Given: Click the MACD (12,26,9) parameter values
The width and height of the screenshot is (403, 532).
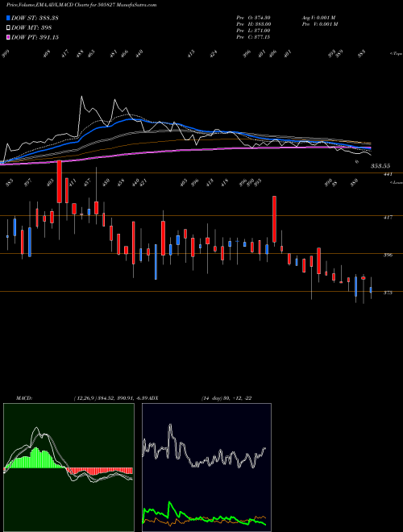Looking at the screenshot, I should point(110,398).
